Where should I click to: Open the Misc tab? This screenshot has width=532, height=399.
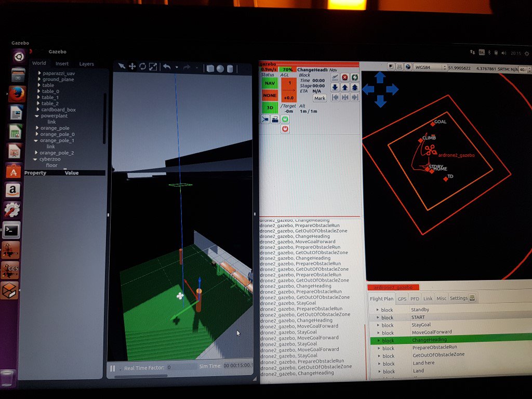coord(441,298)
